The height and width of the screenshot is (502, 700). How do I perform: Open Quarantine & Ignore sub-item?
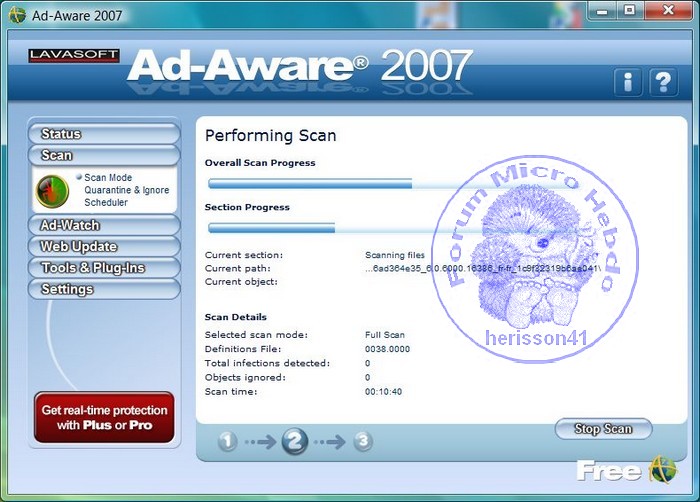pyautogui.click(x=127, y=190)
